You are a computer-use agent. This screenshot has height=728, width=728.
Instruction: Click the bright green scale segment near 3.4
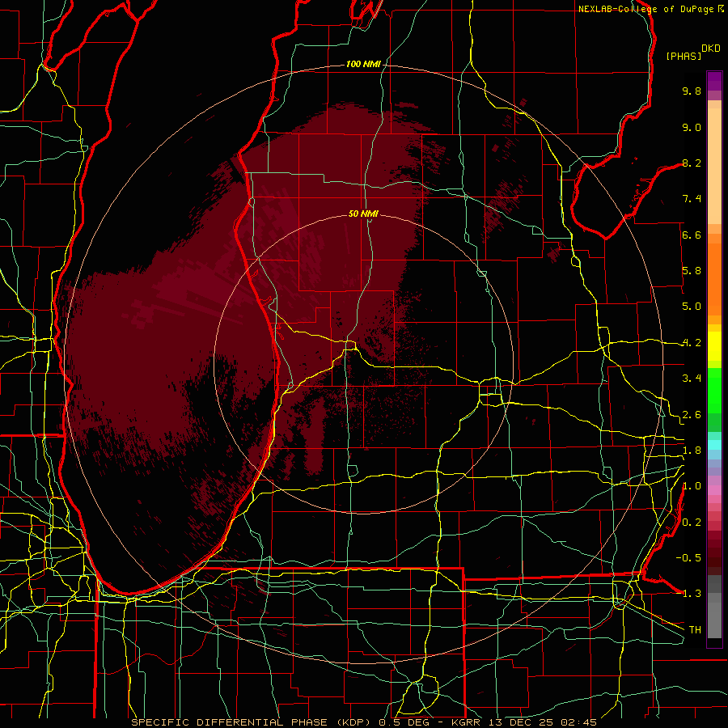click(x=714, y=390)
